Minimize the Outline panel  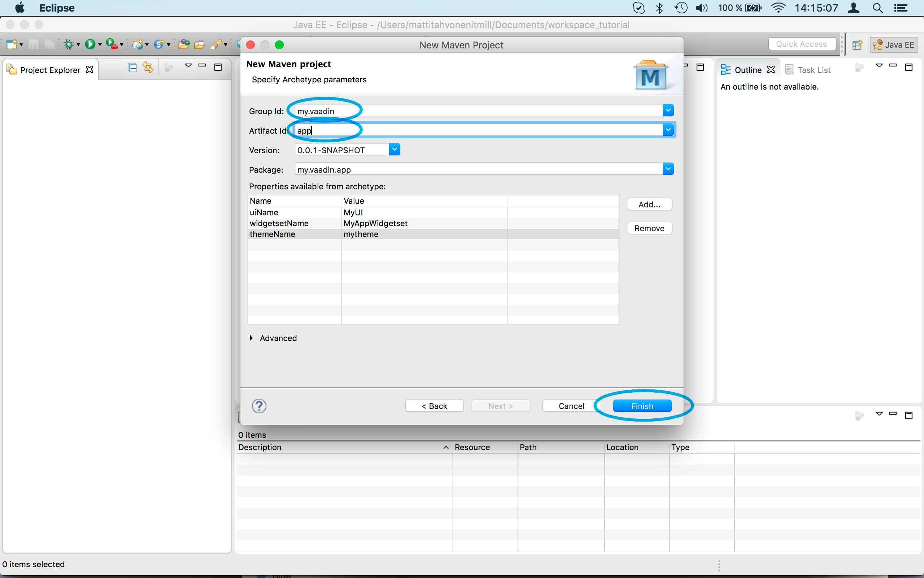point(893,66)
